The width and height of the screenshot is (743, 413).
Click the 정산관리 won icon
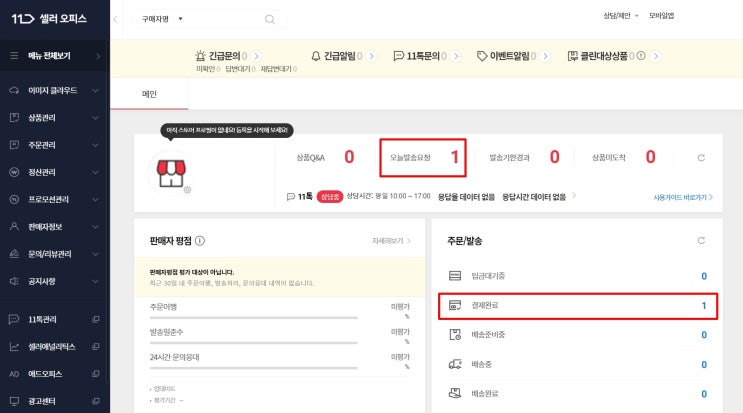pos(14,172)
